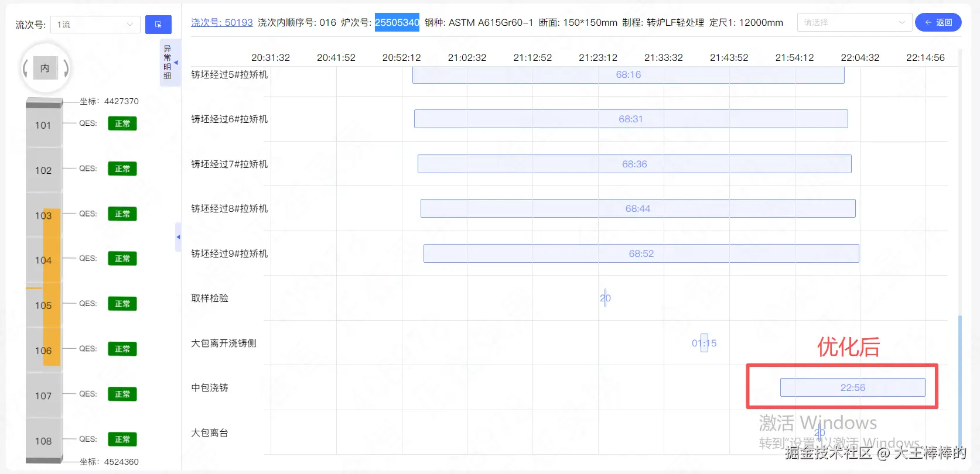This screenshot has height=474, width=980.
Task: Click the 22:04:32 time axis label
Action: coord(860,57)
